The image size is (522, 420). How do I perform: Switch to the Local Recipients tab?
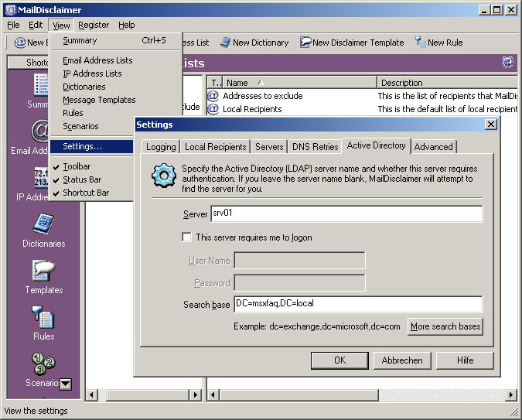click(216, 147)
